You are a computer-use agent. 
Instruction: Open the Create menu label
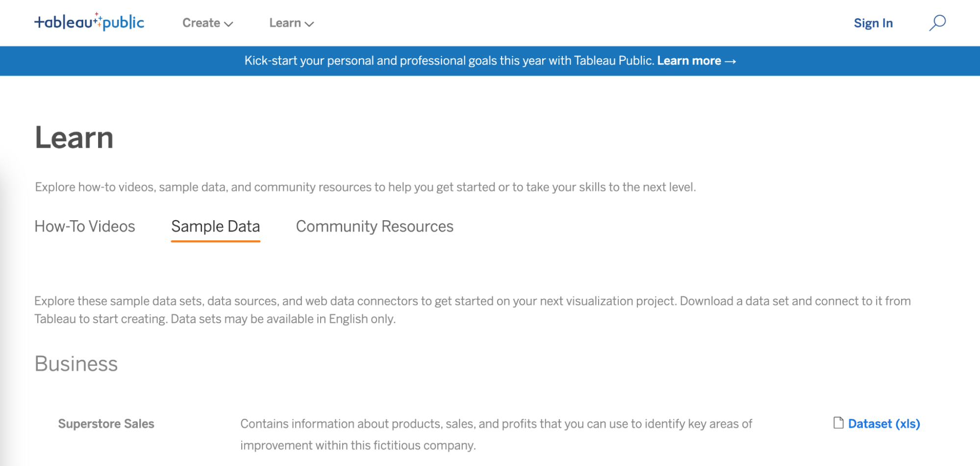pyautogui.click(x=201, y=23)
